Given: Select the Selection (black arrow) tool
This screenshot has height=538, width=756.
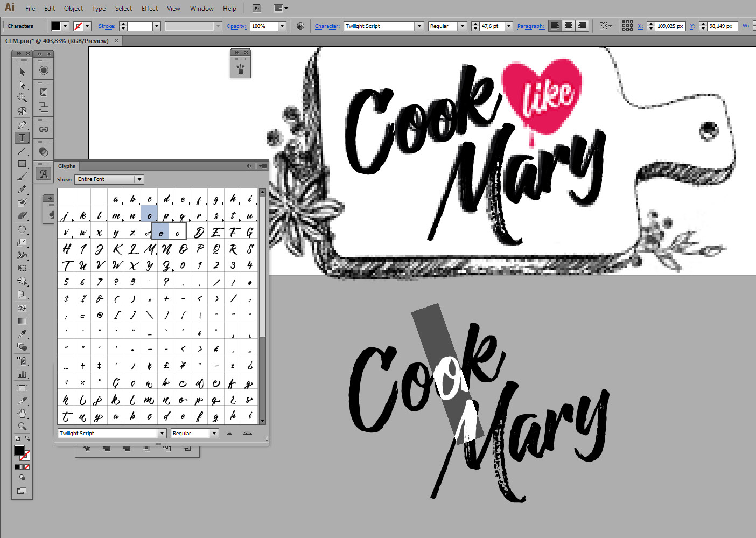Looking at the screenshot, I should pyautogui.click(x=22, y=72).
